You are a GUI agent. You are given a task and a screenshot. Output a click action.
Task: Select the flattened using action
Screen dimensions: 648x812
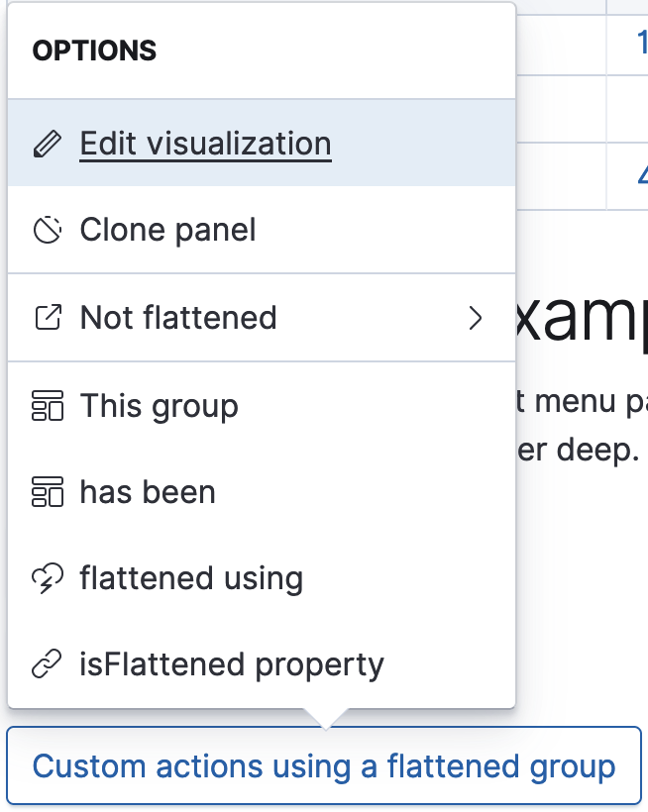point(191,578)
